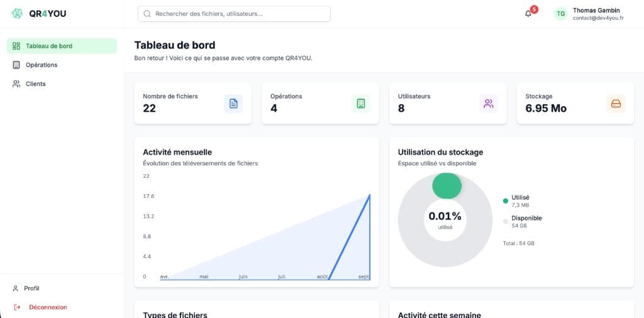The image size is (644, 318).
Task: Click the contact@dev4you.fr email
Action: (x=598, y=18)
